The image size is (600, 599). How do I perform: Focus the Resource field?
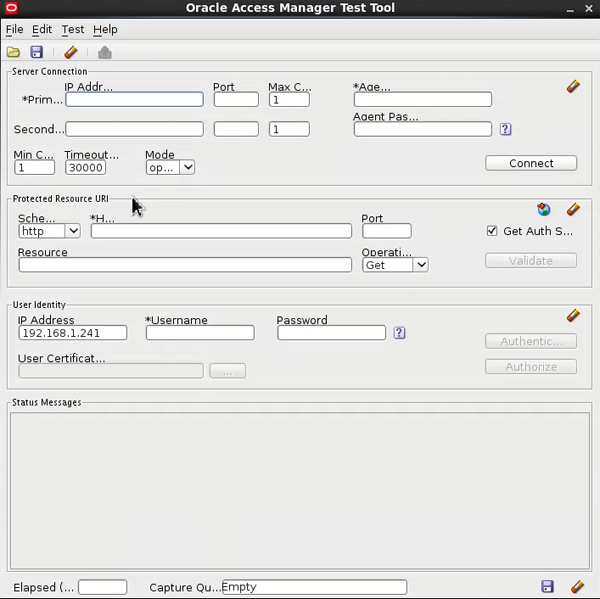[185, 265]
